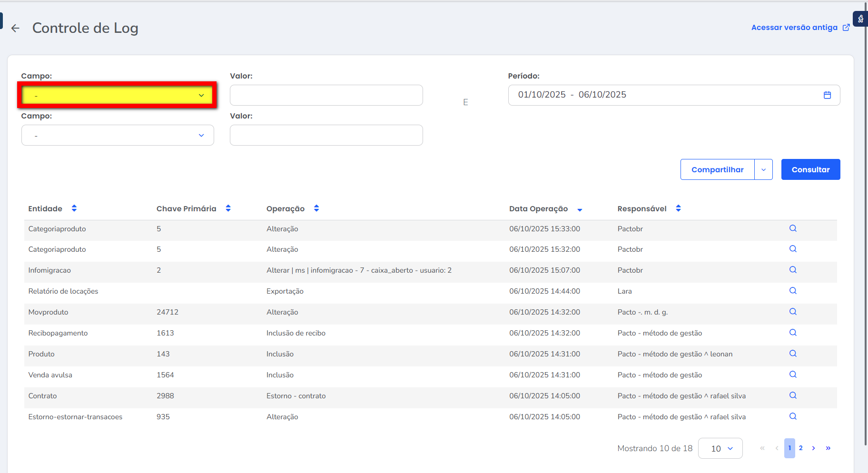Open magnifier for Relatório de locações row
The height and width of the screenshot is (473, 868).
click(793, 291)
